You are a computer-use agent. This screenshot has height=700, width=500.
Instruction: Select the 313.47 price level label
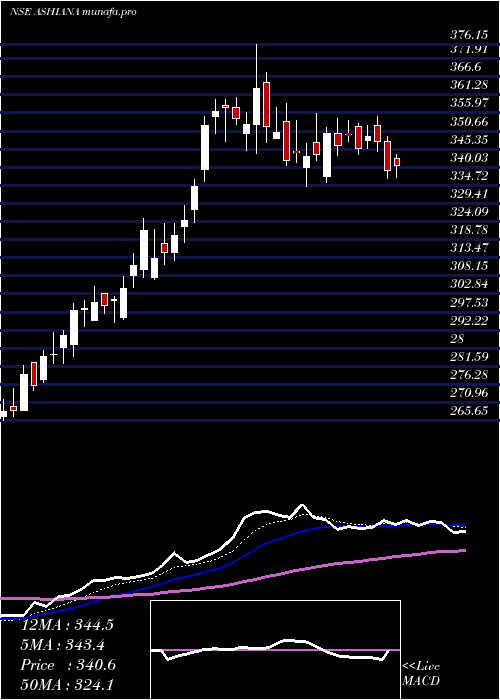pyautogui.click(x=468, y=248)
